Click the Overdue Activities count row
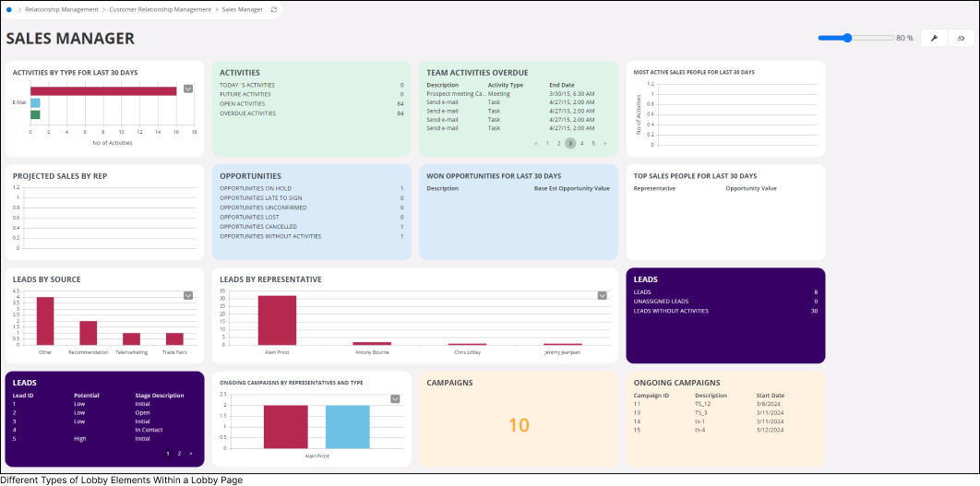This screenshot has width=980, height=486. [311, 113]
